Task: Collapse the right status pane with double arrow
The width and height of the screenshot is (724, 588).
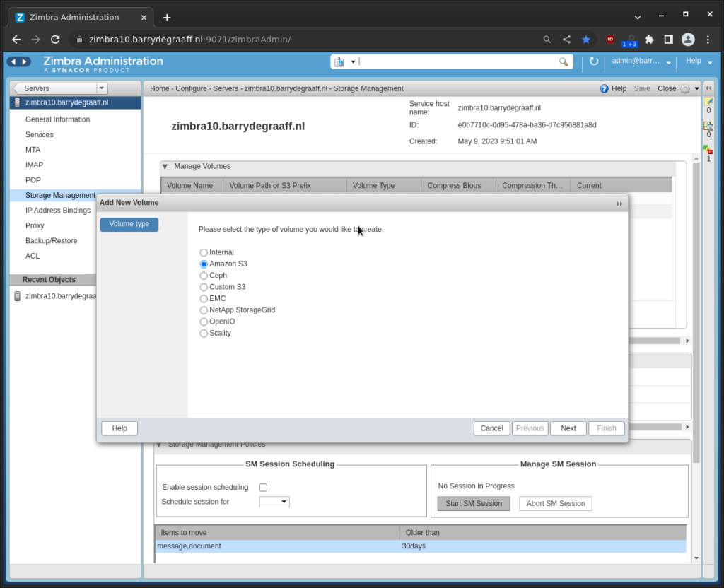Action: point(708,88)
